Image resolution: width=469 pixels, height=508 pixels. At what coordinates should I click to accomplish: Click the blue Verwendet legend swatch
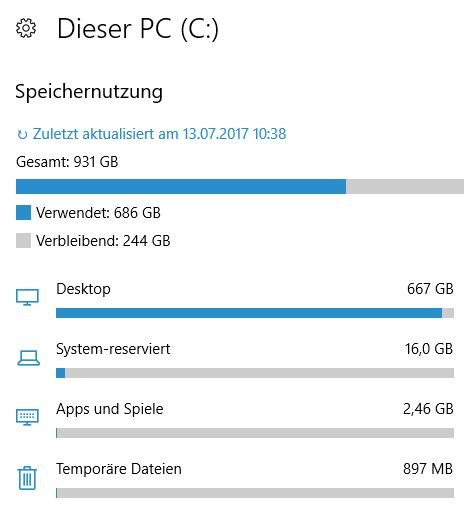pos(23,213)
